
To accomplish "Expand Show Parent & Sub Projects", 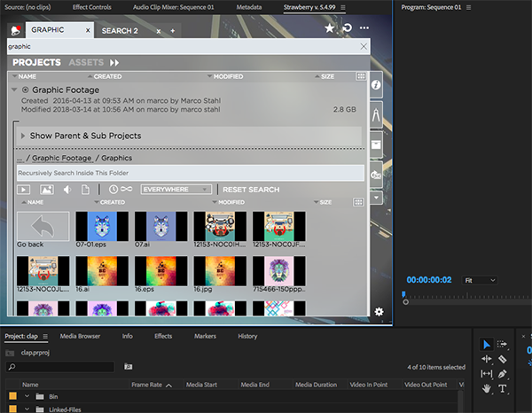I will (24, 136).
